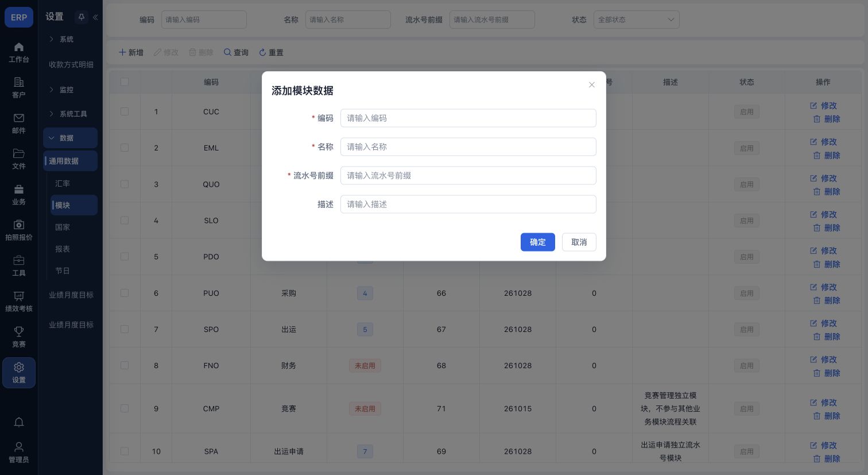Image resolution: width=868 pixels, height=475 pixels.
Task: Tick the checkbox for row PUO
Action: point(125,293)
